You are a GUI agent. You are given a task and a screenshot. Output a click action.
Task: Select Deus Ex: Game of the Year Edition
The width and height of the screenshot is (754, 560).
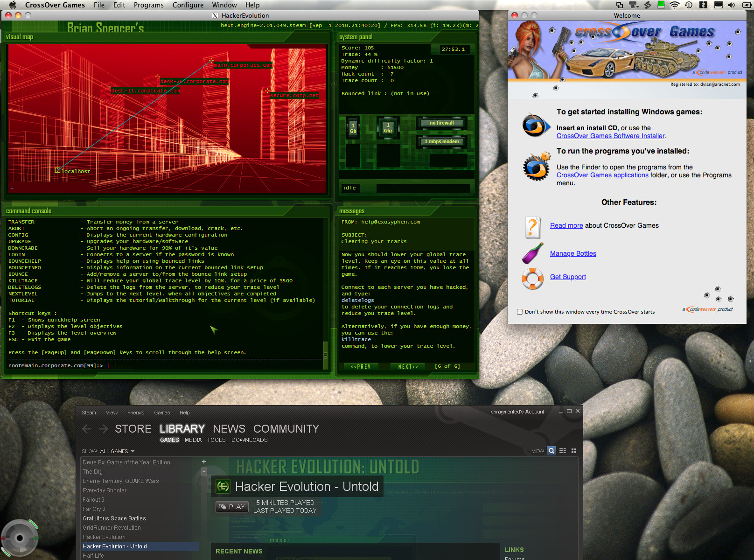point(126,462)
